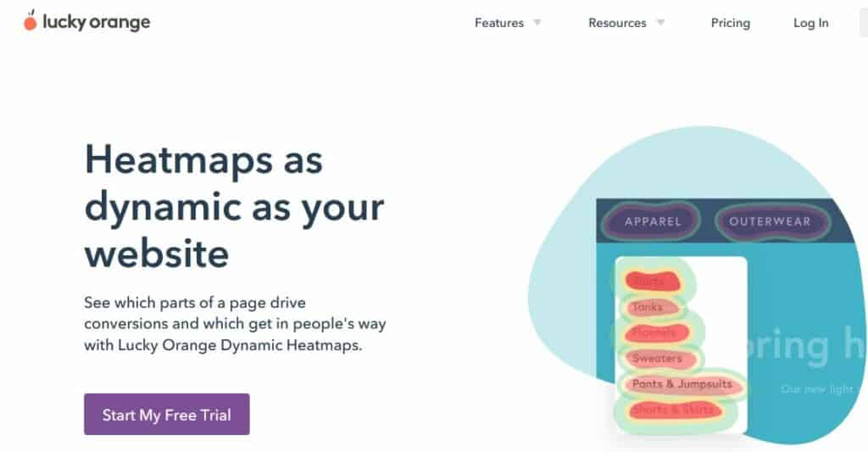Expand the Resources dropdown arrow
This screenshot has width=868, height=452.
pos(659,23)
